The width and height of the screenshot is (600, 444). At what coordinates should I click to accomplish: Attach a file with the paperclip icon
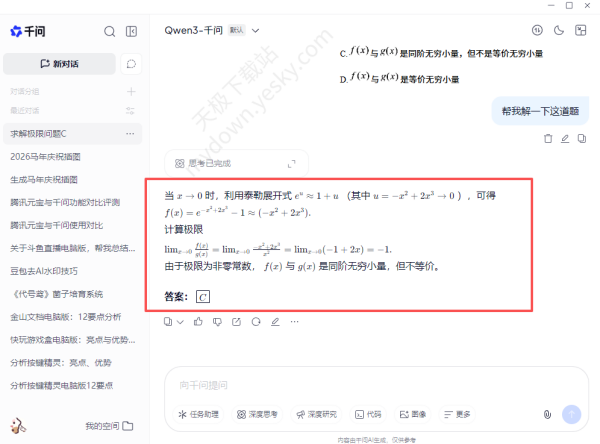tap(547, 414)
